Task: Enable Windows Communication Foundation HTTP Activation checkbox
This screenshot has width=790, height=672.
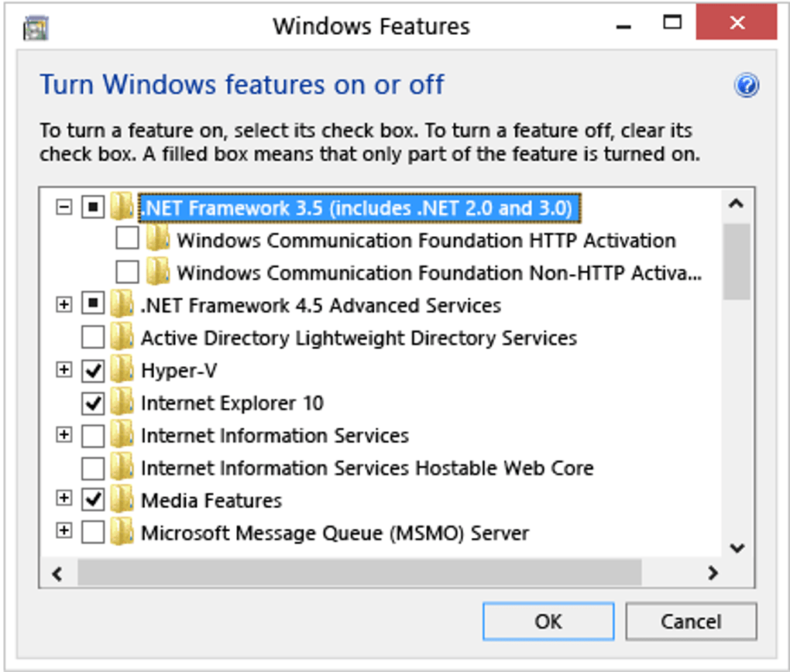Action: (127, 240)
